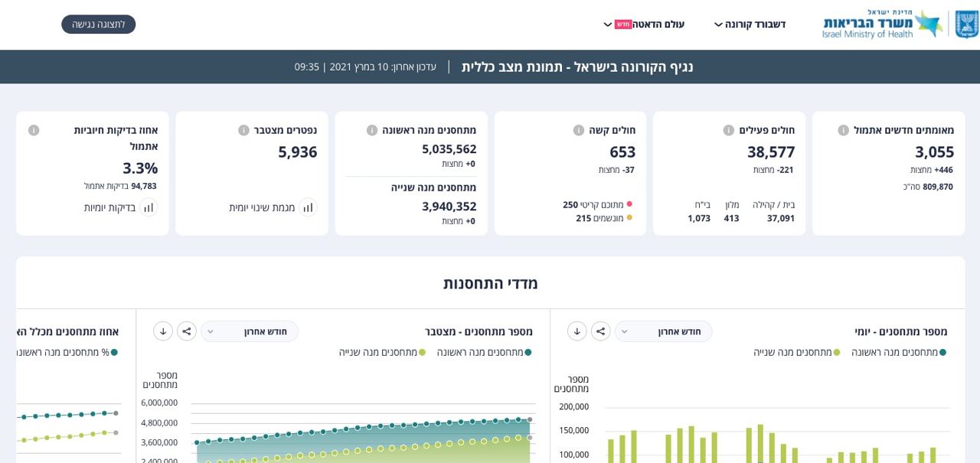This screenshot has width=980, height=463.
Task: Click the מדדי התחסנות section heading
Action: point(491,283)
